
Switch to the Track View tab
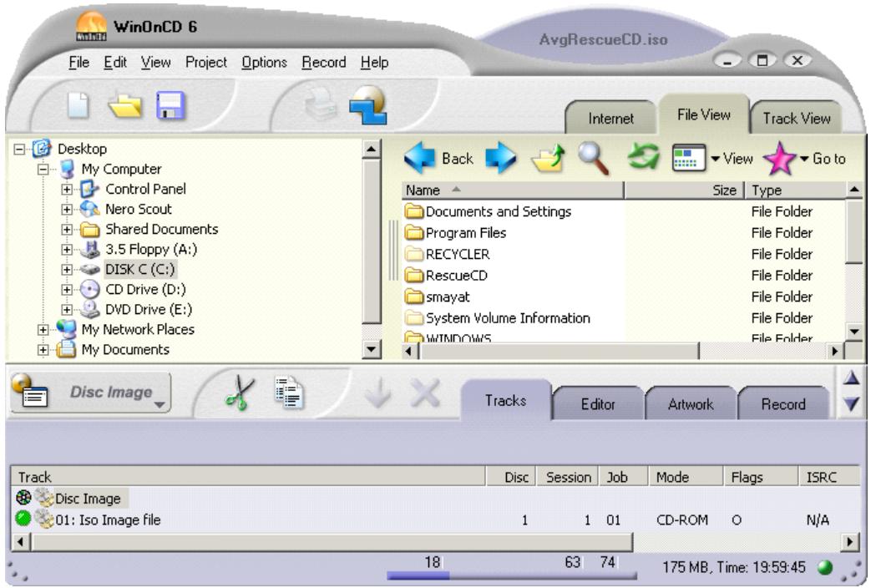[x=797, y=118]
